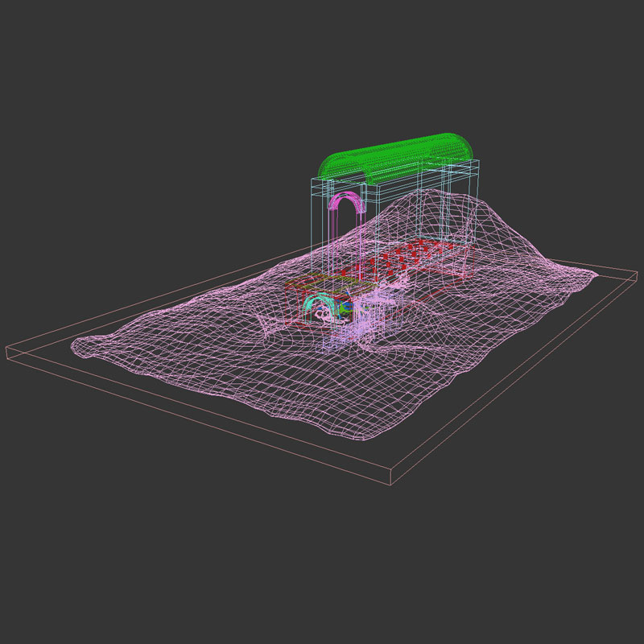644x644 pixels.
Task: Click the terrain mesh's far right edge
Action: coord(596,275)
